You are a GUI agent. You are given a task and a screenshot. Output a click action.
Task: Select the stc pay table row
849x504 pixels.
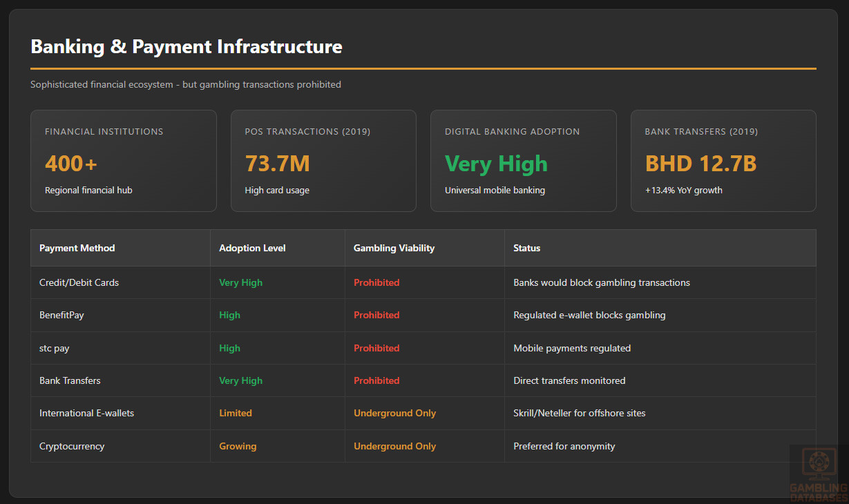[x=55, y=348]
